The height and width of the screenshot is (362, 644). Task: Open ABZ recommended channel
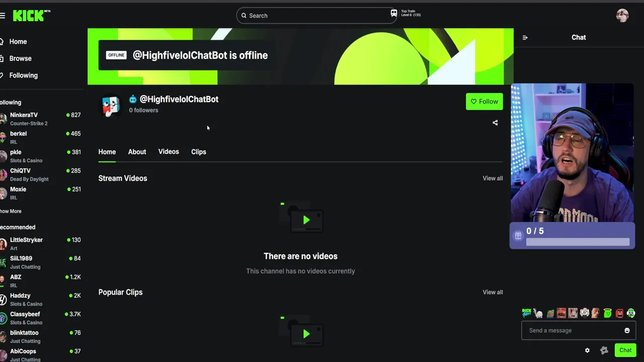pos(40,281)
